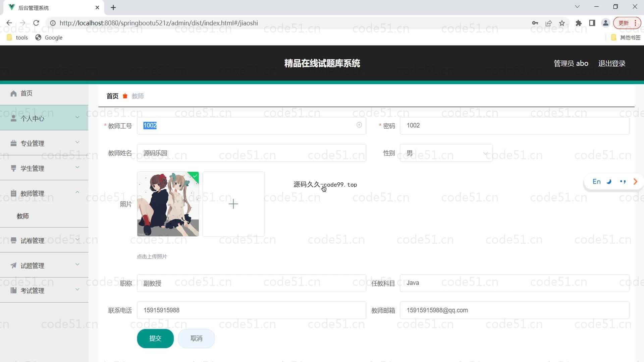Go to 首页 in sidebar
Image resolution: width=644 pixels, height=362 pixels.
44,93
